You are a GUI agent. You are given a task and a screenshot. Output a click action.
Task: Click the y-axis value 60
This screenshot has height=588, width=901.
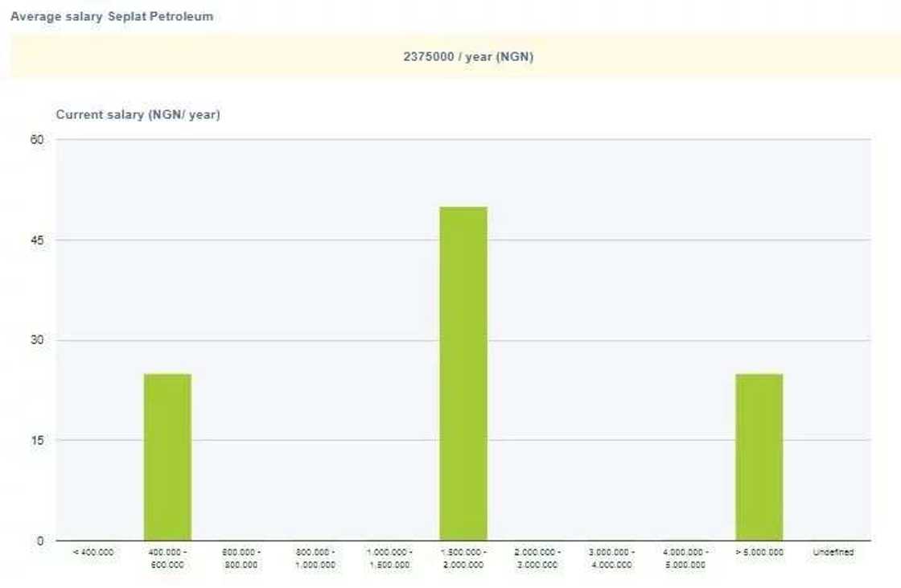coord(38,140)
